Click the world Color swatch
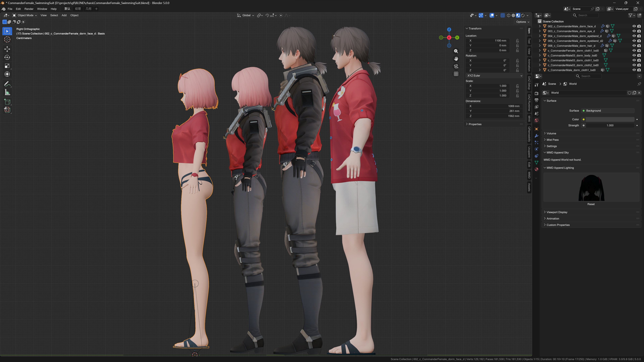The width and height of the screenshot is (644, 362). (610, 119)
